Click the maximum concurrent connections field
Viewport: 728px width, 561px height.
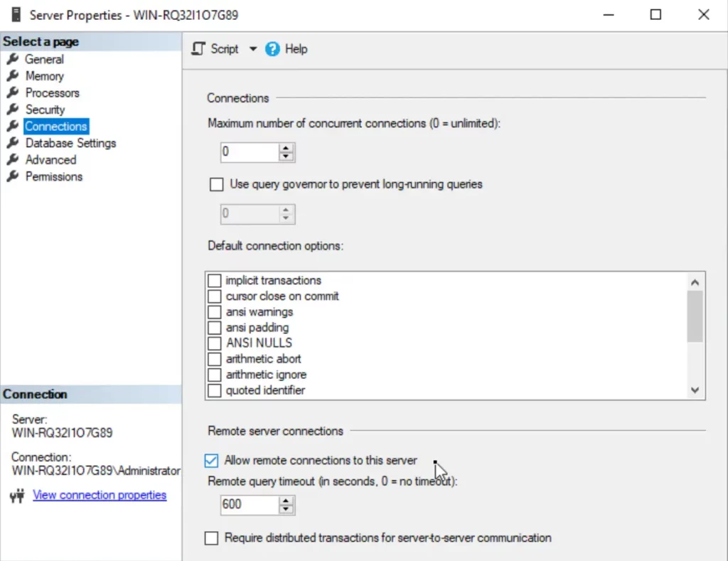click(250, 152)
